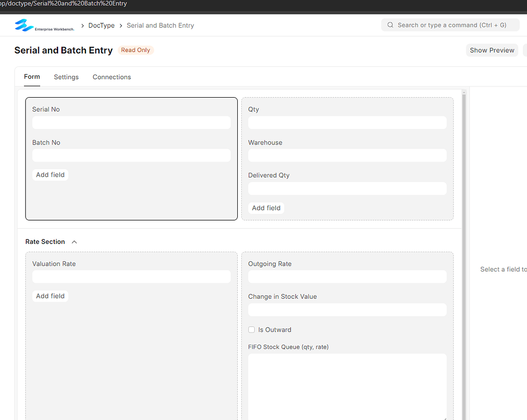Click Add field below Batch No
The width and height of the screenshot is (527, 420).
tap(50, 175)
